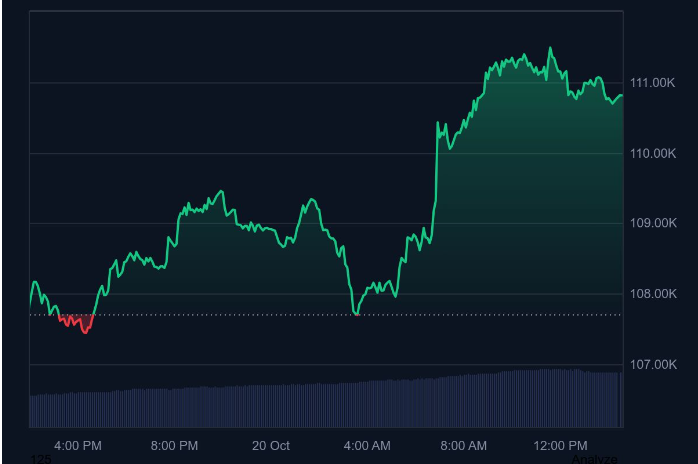Image resolution: width=698 pixels, height=464 pixels.
Task: Click the 8:00 AM time axis label
Action: point(464,445)
